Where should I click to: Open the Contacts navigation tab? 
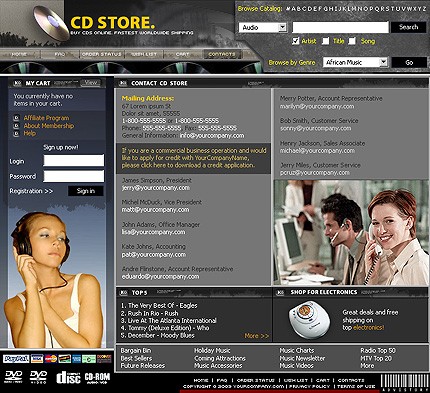point(222,54)
